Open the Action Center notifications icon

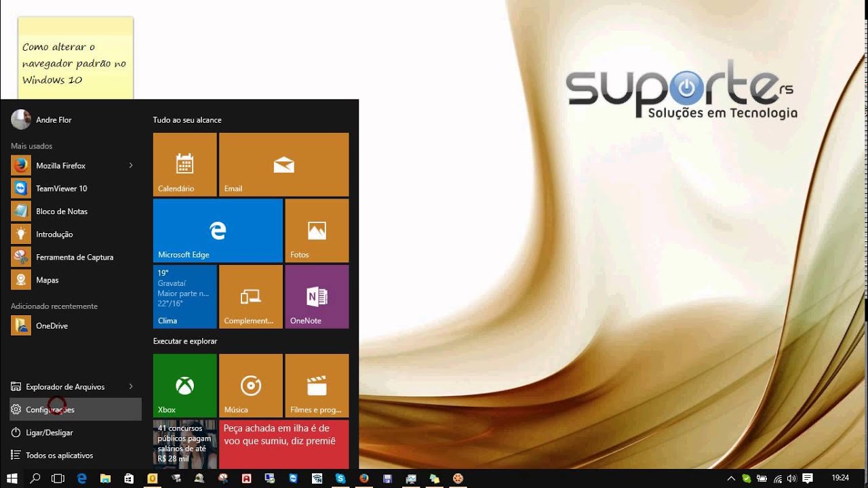(x=808, y=478)
